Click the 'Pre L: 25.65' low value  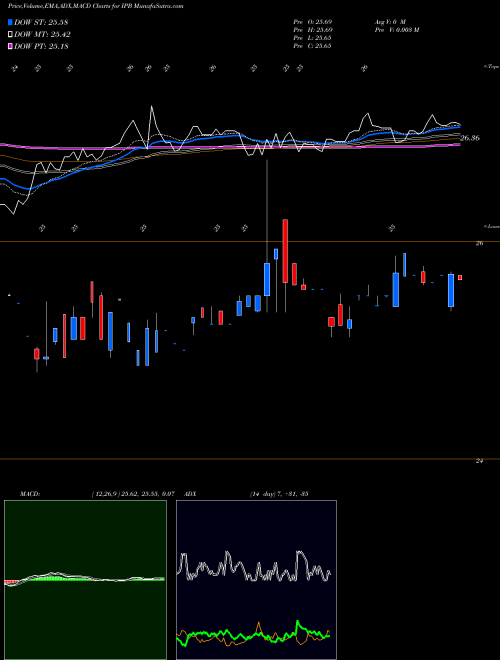[x=313, y=38]
